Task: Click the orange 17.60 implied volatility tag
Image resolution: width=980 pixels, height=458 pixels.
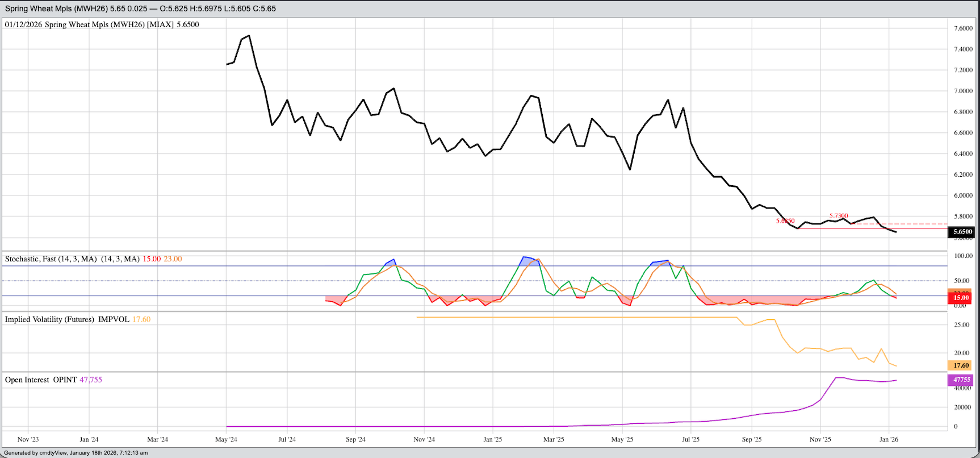Action: point(961,366)
